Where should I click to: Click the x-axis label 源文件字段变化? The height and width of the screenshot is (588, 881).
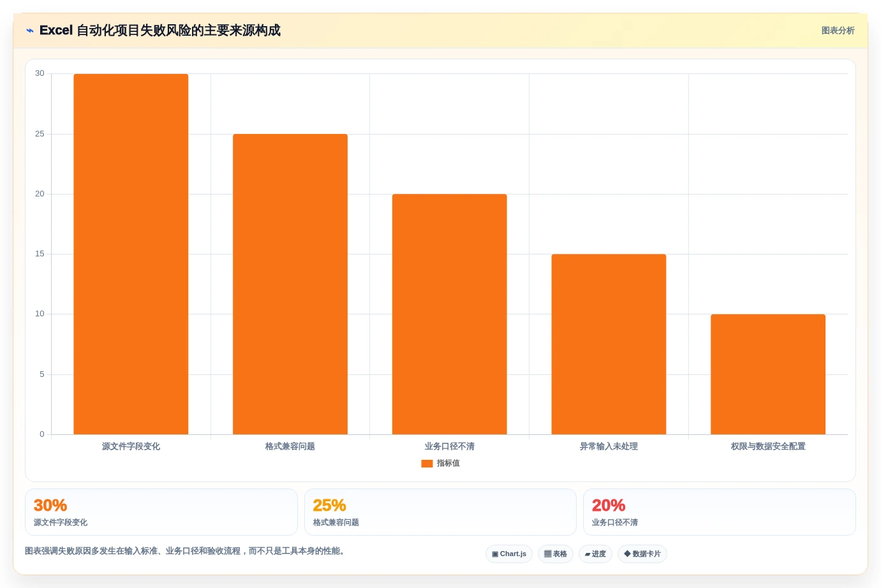pos(131,446)
